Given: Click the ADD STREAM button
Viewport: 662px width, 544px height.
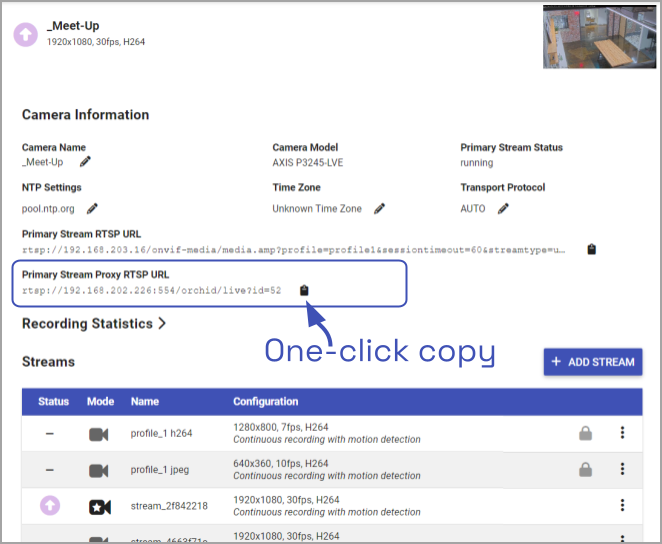Looking at the screenshot, I should tap(593, 362).
